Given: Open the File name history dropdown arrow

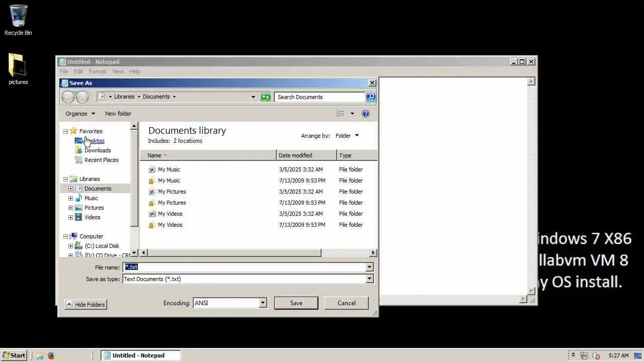Looking at the screenshot, I should coord(370,267).
